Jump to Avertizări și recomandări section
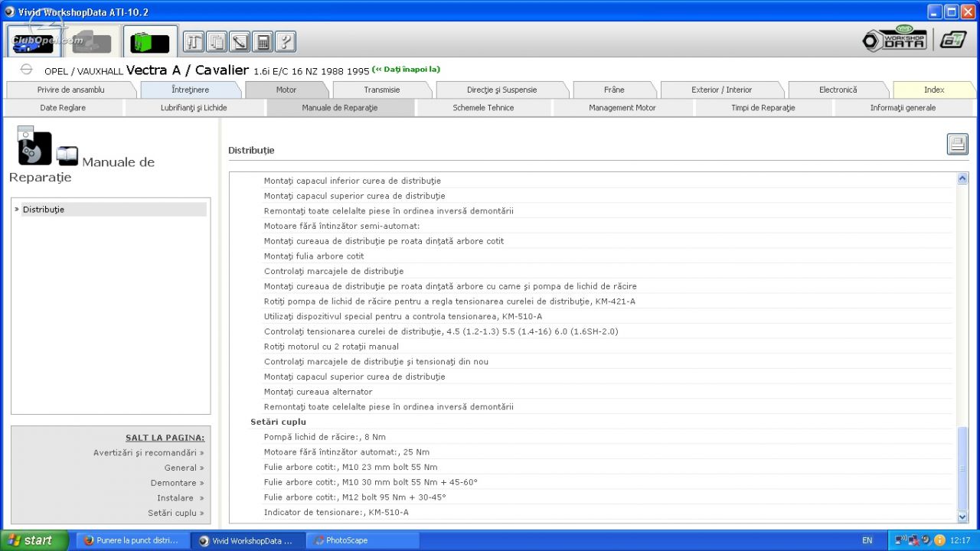Viewport: 980px width, 551px height. pos(149,452)
